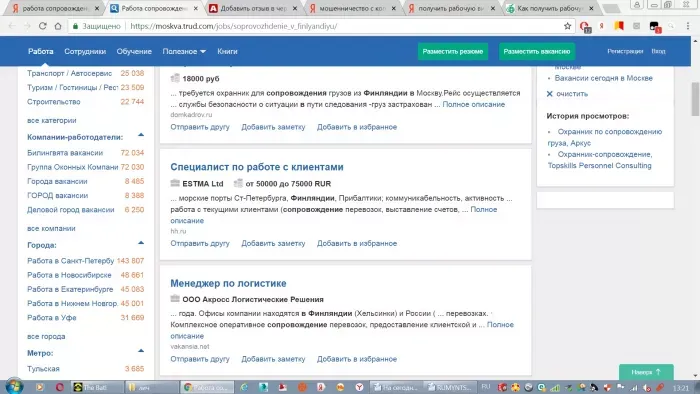Open a new tab using the blank tab button
The width and height of the screenshot is (700, 394).
[x=611, y=8]
